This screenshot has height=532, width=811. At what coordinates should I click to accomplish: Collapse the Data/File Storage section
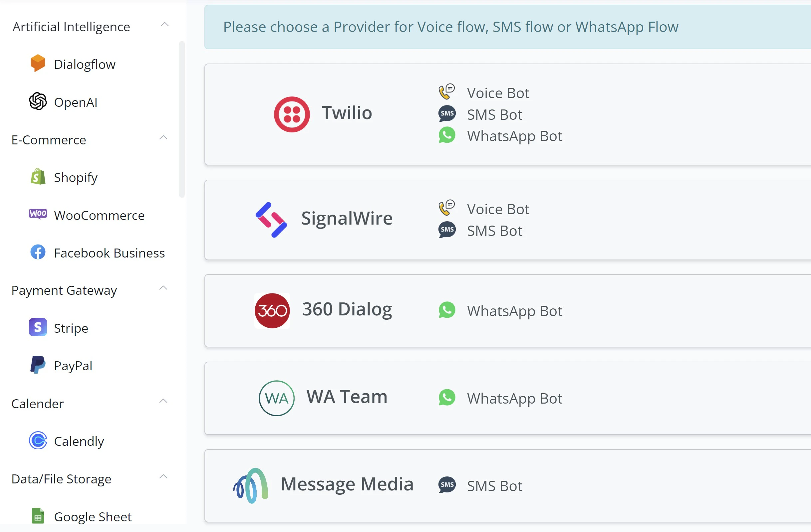click(163, 477)
